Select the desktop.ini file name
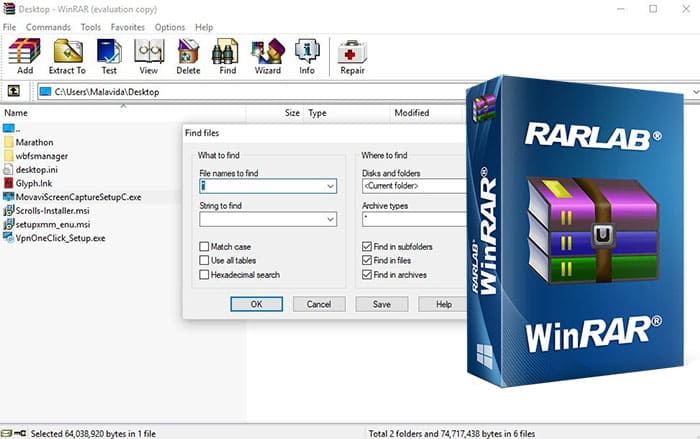Viewport: 700px width, 439px height. pos(37,170)
